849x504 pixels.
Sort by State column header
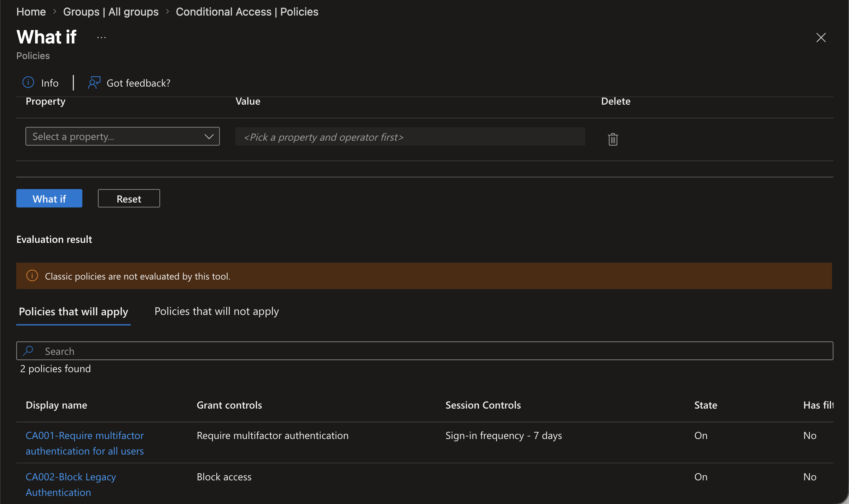706,405
